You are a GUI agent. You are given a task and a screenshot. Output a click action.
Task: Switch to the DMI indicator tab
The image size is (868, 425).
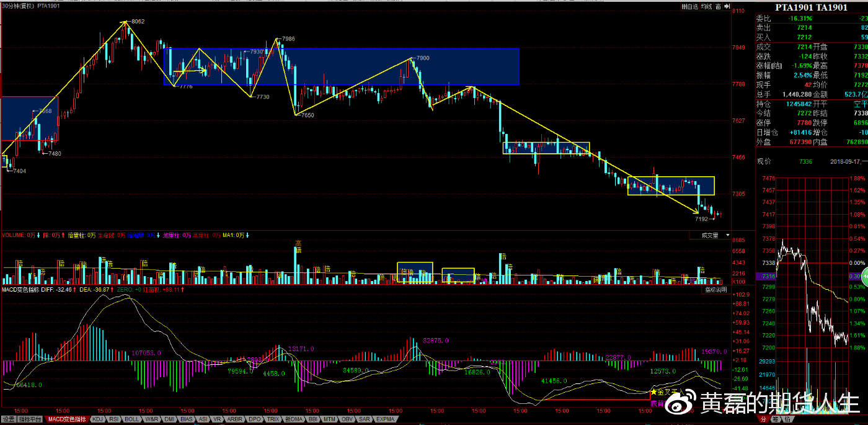pyautogui.click(x=169, y=420)
